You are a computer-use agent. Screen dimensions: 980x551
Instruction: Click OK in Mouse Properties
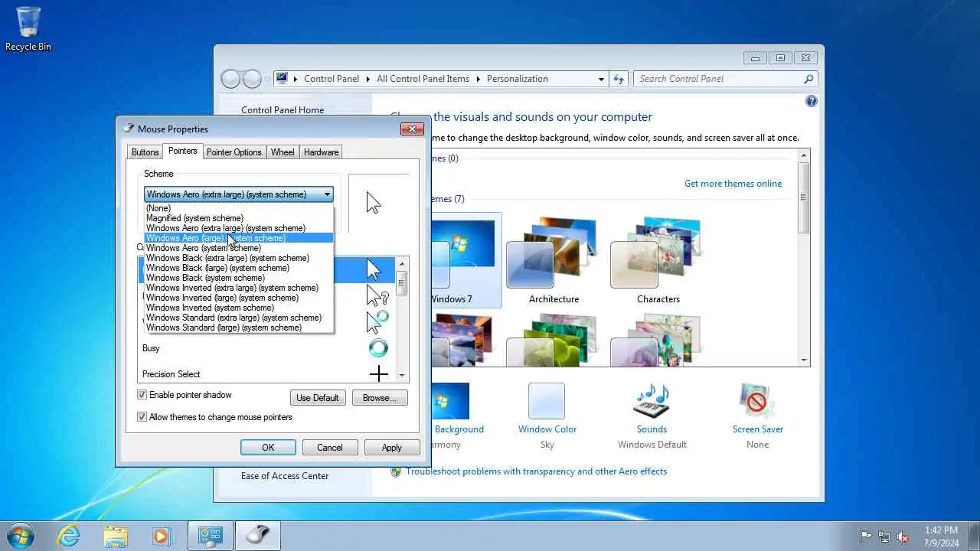pyautogui.click(x=268, y=448)
